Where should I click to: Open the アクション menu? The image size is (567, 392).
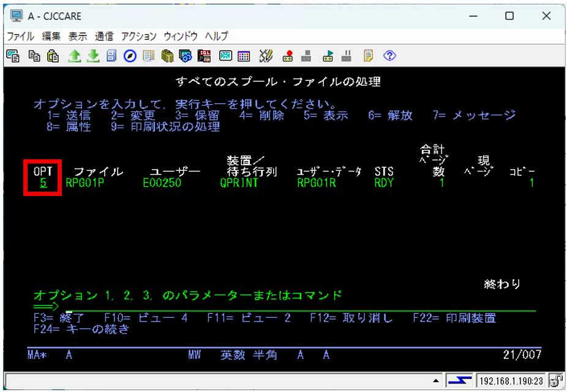click(x=138, y=36)
